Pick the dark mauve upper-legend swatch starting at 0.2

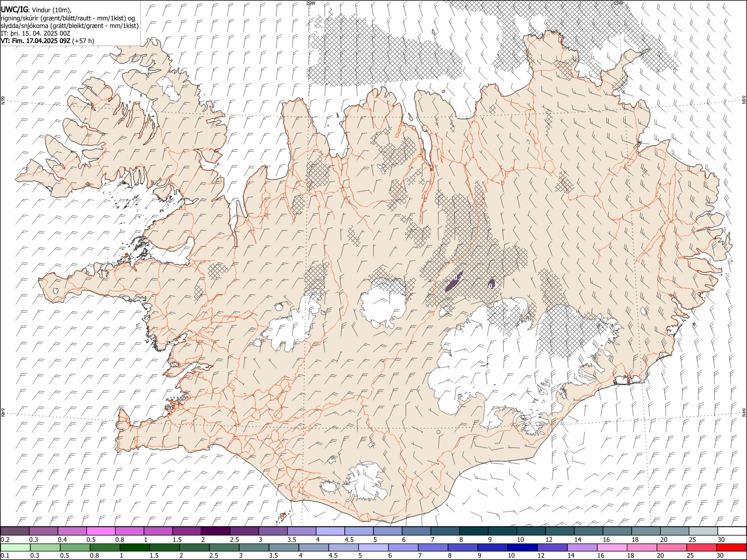(x=15, y=531)
